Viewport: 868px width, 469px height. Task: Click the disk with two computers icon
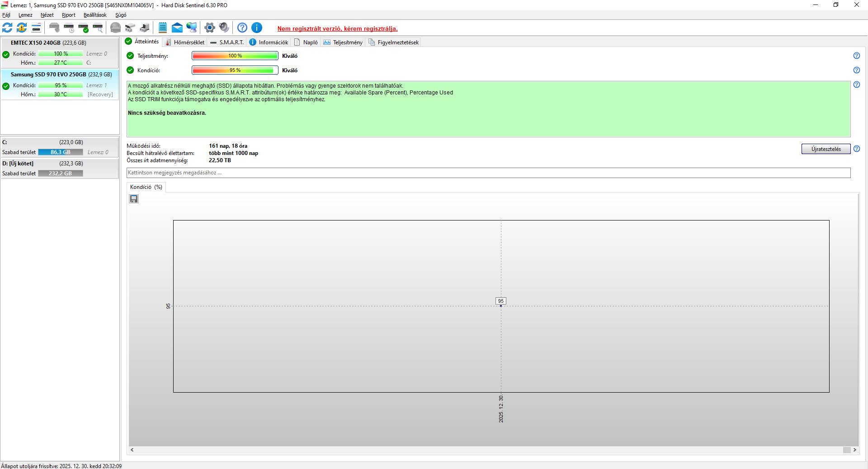[130, 28]
